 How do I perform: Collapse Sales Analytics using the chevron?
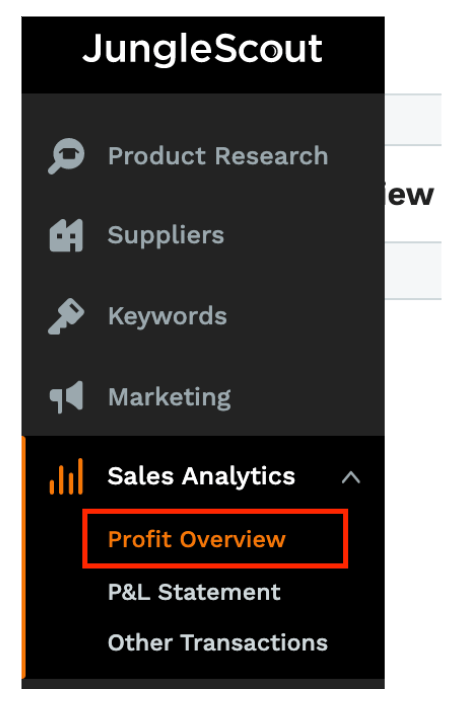coord(351,477)
